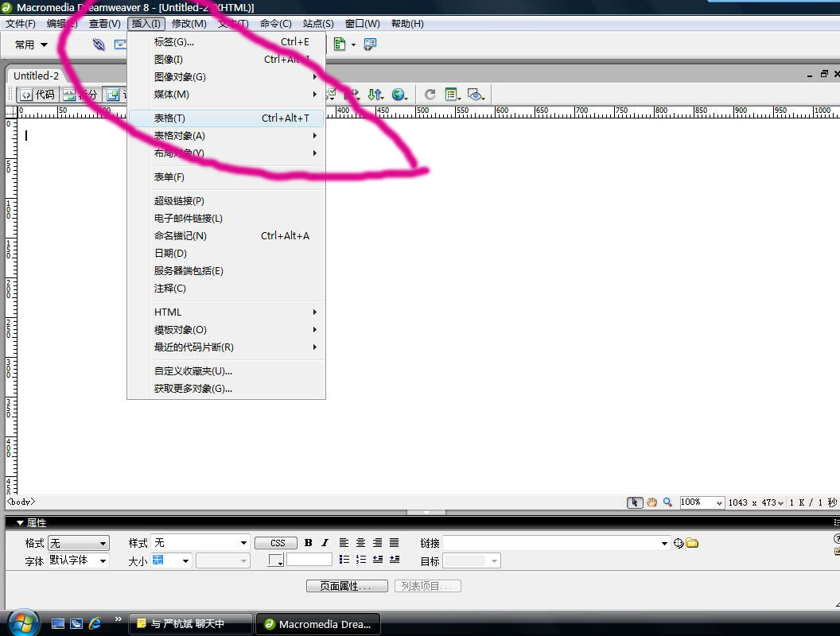Open the Visual Aids eye icon menu
Screen dimensions: 840x636
click(476, 95)
